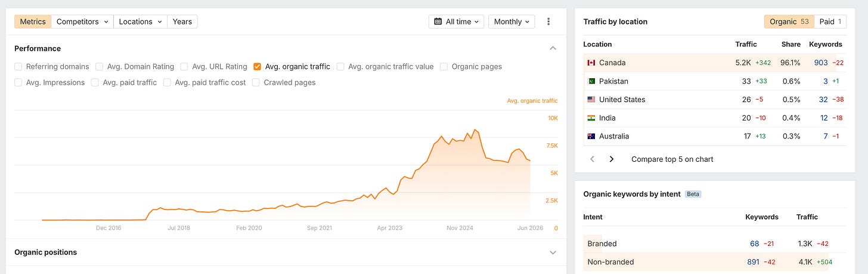This screenshot has width=868, height=274.
Task: Switch to the Years tab
Action: 182,21
